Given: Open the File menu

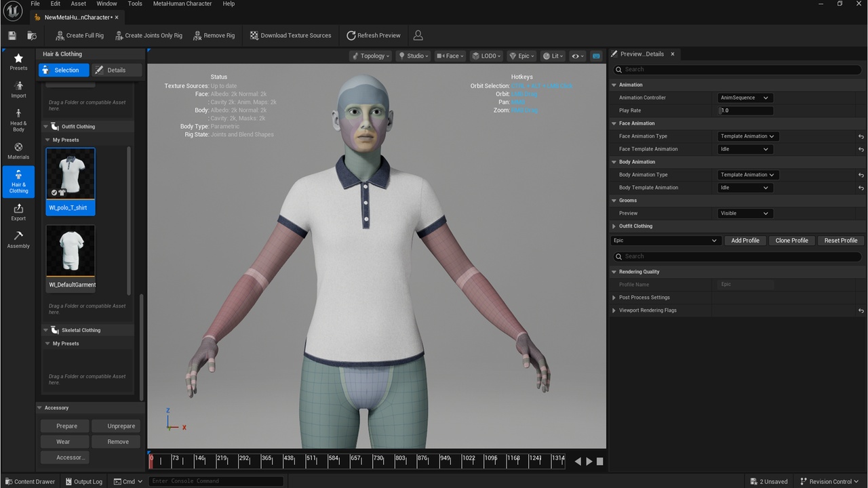Looking at the screenshot, I should 35,4.
